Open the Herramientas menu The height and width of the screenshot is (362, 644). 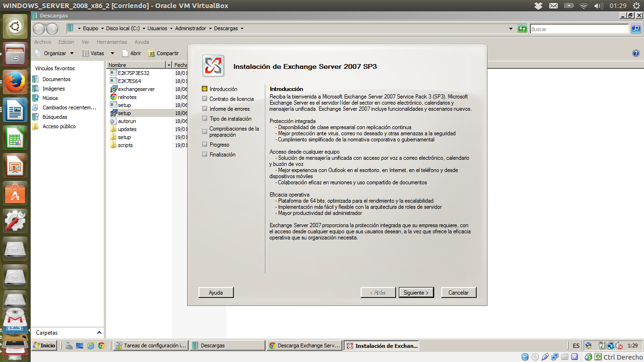112,42
